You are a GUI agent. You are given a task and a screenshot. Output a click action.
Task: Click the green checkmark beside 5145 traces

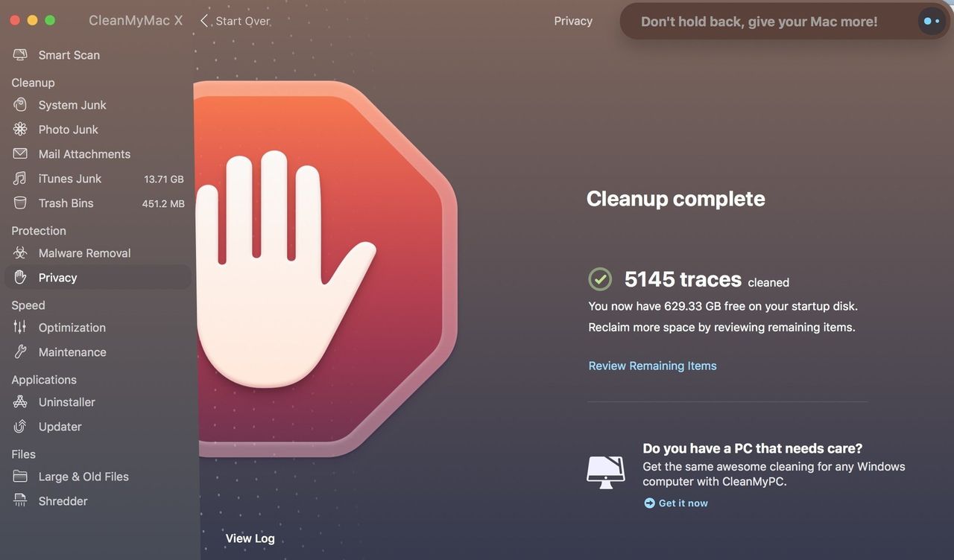(600, 279)
